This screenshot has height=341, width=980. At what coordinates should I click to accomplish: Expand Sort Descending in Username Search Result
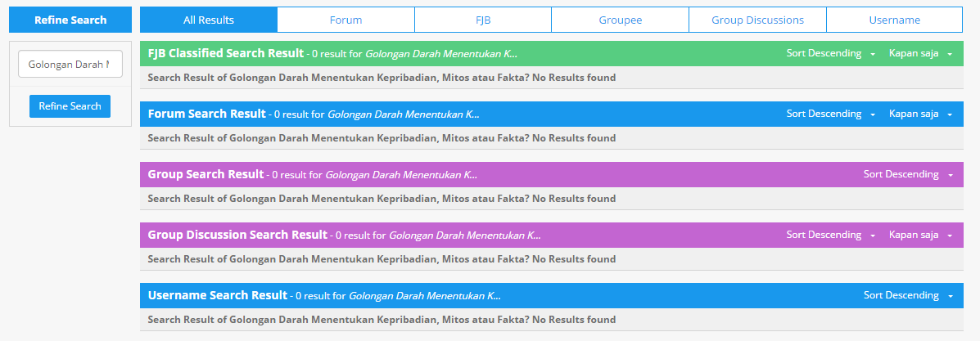(x=907, y=296)
